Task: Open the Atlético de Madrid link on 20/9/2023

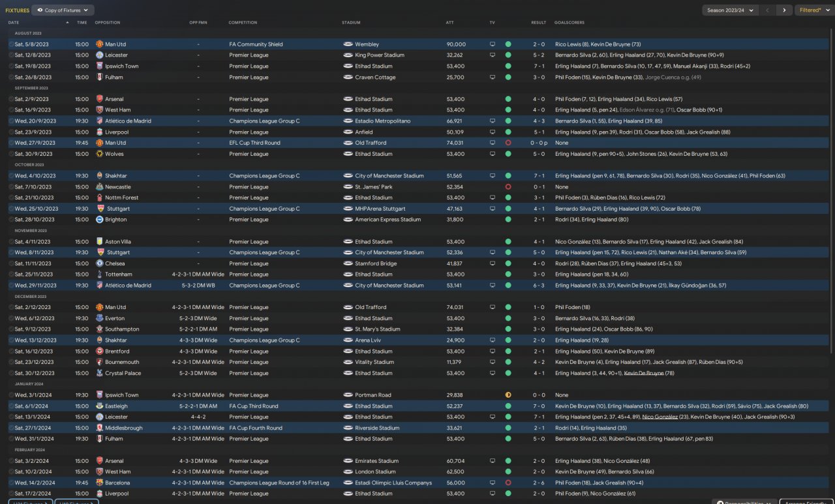Action: 128,121
